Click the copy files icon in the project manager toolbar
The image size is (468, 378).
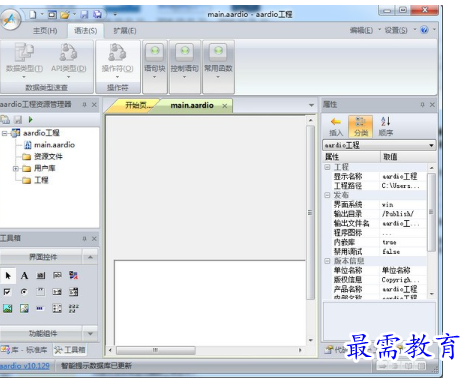(5, 119)
